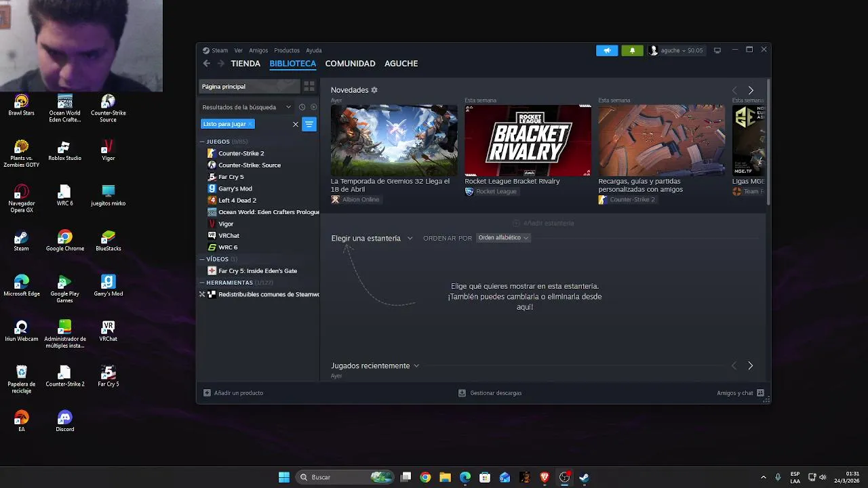Go back with the left arrow in Steam
868x488 pixels.
coord(206,63)
